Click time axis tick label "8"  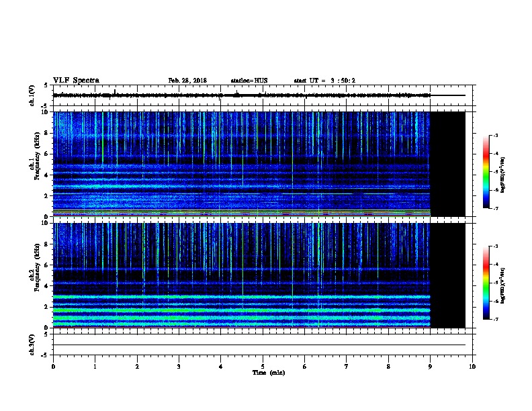pos(388,367)
